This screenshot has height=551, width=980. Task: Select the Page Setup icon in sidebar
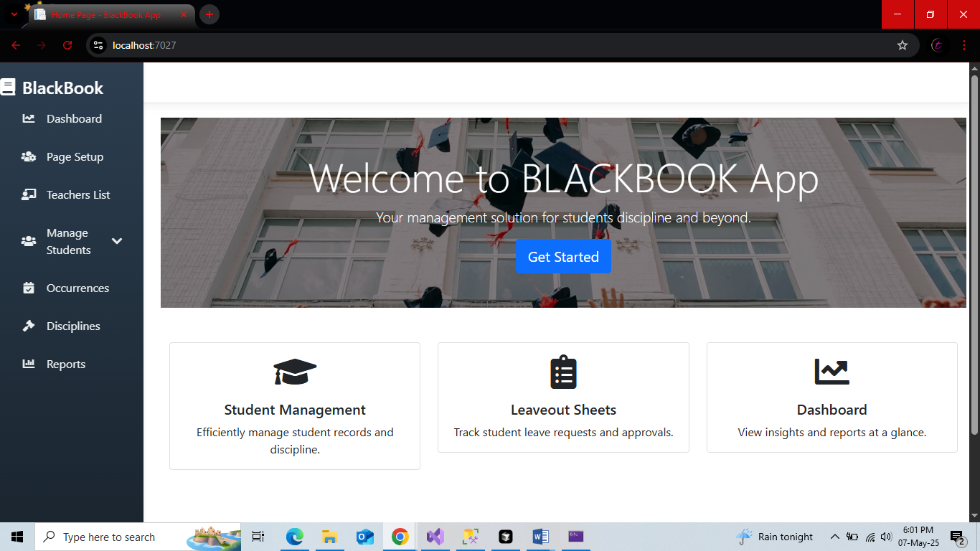[x=29, y=157]
